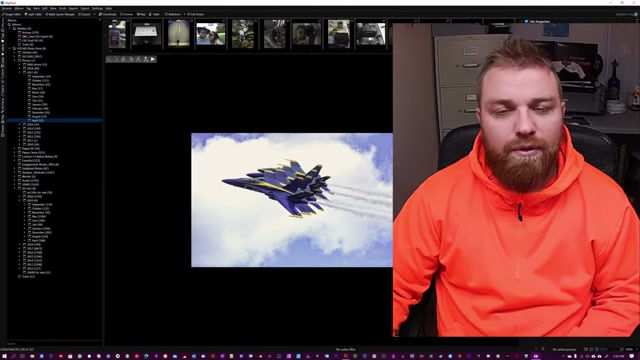
Task: Select the selfie with hat thumbnail
Action: tap(211, 34)
